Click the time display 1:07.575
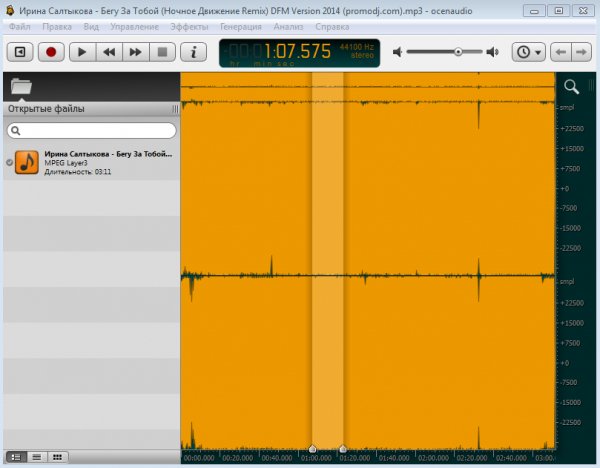This screenshot has height=468, width=600. pyautogui.click(x=297, y=51)
